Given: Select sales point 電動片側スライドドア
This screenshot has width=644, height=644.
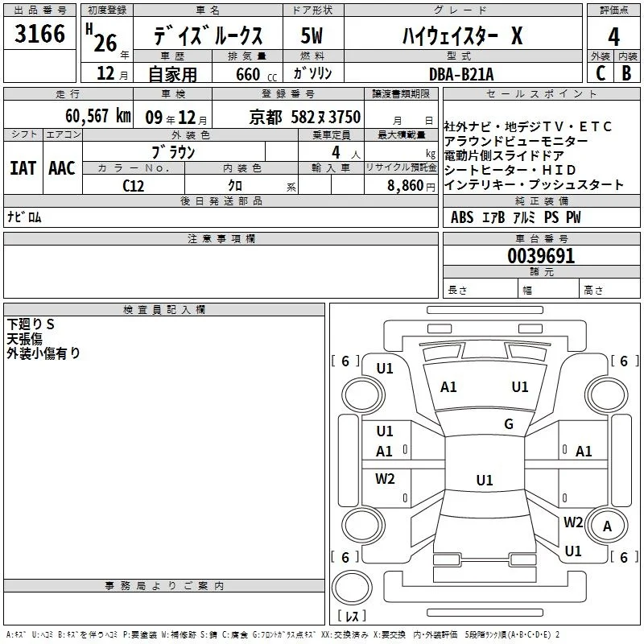Looking at the screenshot, I should 504,155.
